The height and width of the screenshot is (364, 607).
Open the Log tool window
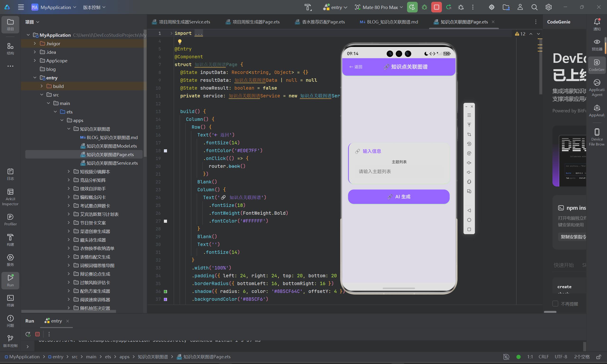[10, 174]
